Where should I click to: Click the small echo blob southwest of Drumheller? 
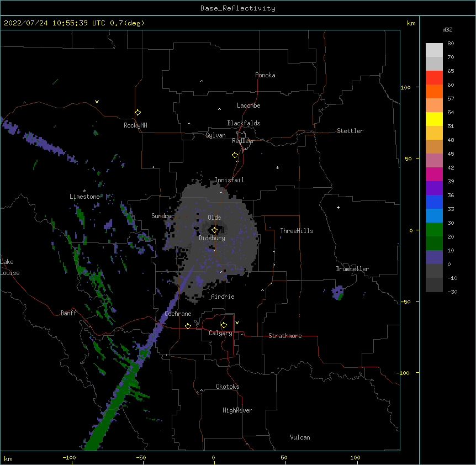coord(338,293)
